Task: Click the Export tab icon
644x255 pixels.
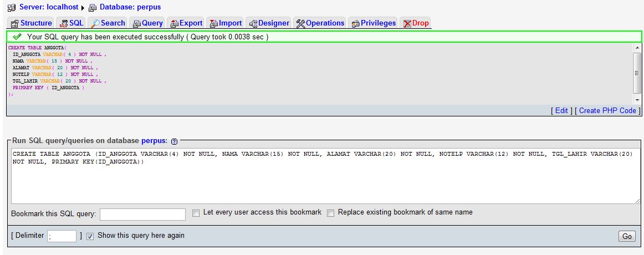Action: tap(175, 23)
